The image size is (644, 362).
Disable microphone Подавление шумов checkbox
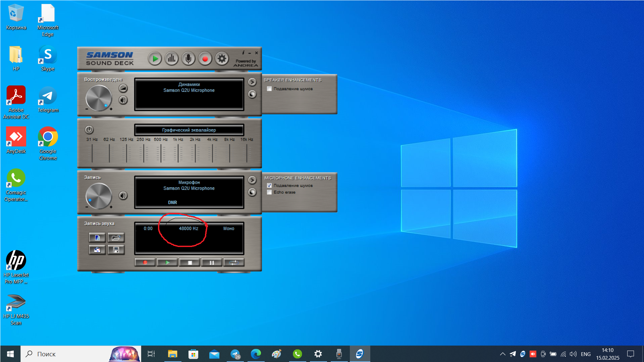pyautogui.click(x=269, y=185)
